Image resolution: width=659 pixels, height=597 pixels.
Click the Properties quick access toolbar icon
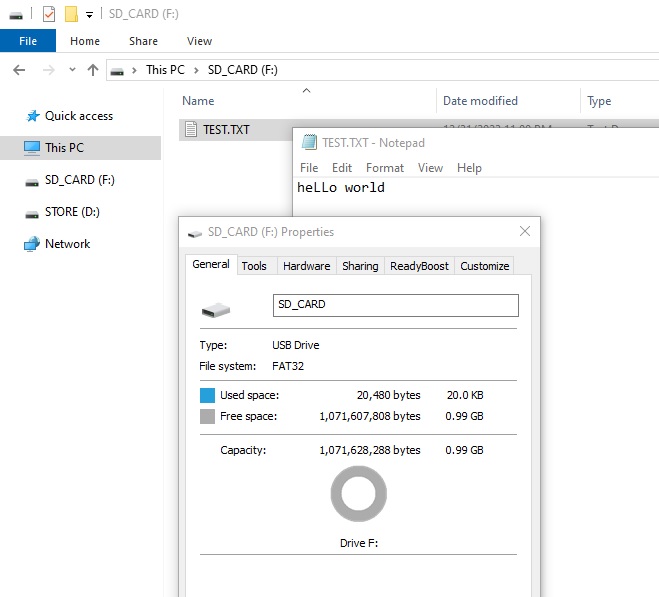coord(49,14)
